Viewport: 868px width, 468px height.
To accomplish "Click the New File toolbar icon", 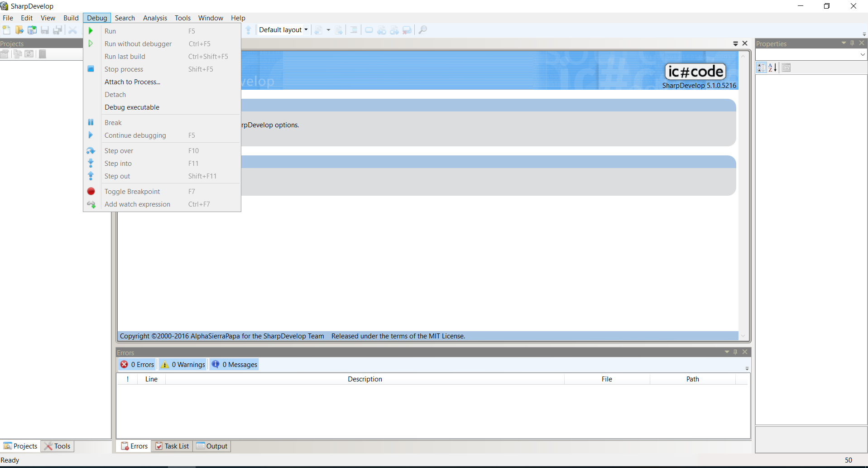I will click(x=6, y=30).
